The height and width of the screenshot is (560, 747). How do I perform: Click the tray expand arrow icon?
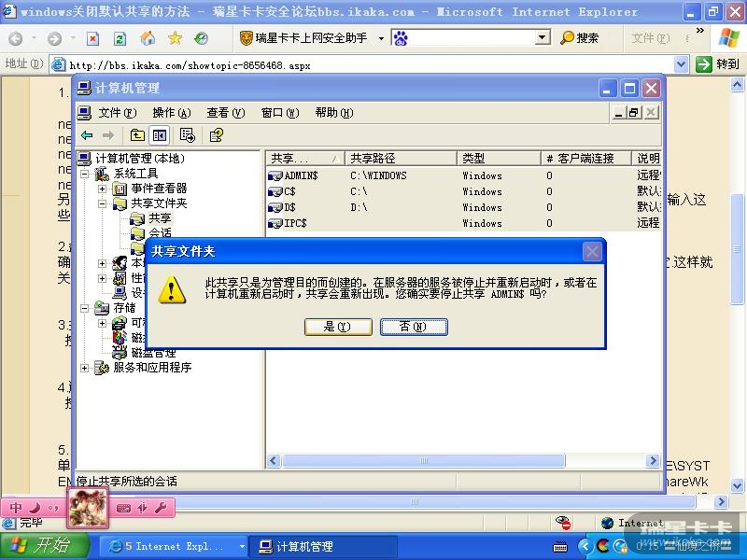point(585,546)
